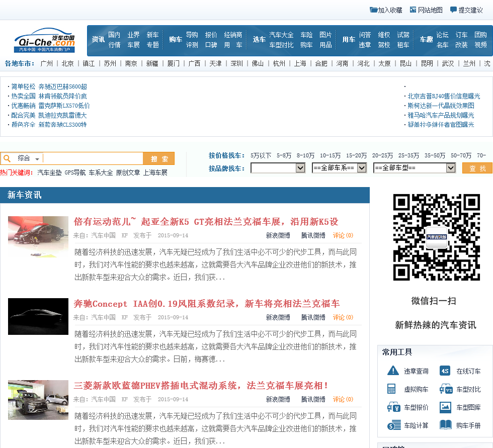Open the Mitsubishi Outlander article thumbnail
The height and width of the screenshot is (448, 493).
[38, 400]
